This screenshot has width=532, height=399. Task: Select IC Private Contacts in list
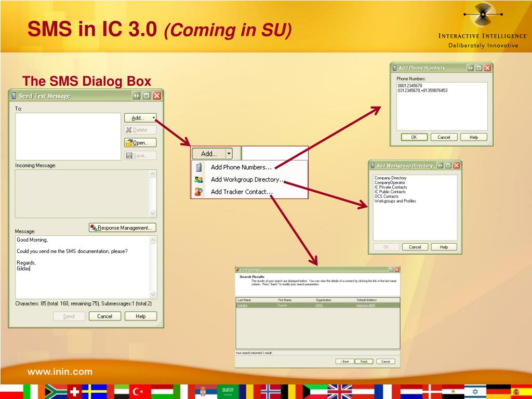[x=391, y=187]
